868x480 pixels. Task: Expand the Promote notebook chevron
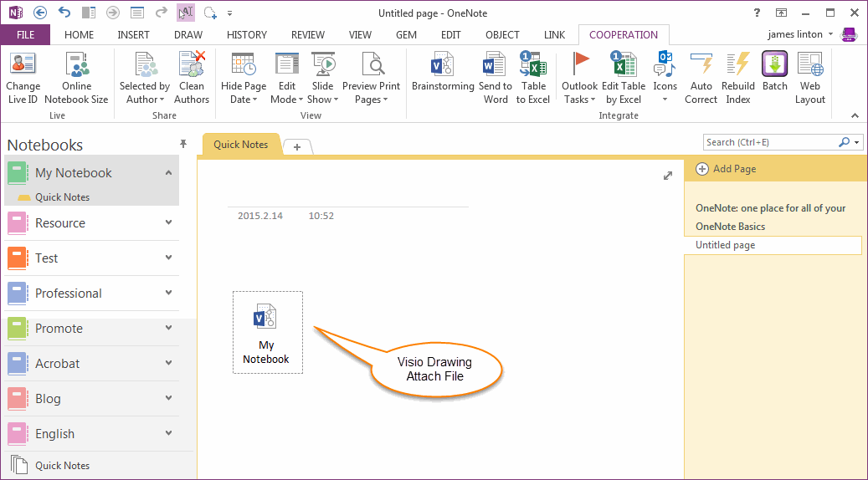tap(169, 328)
